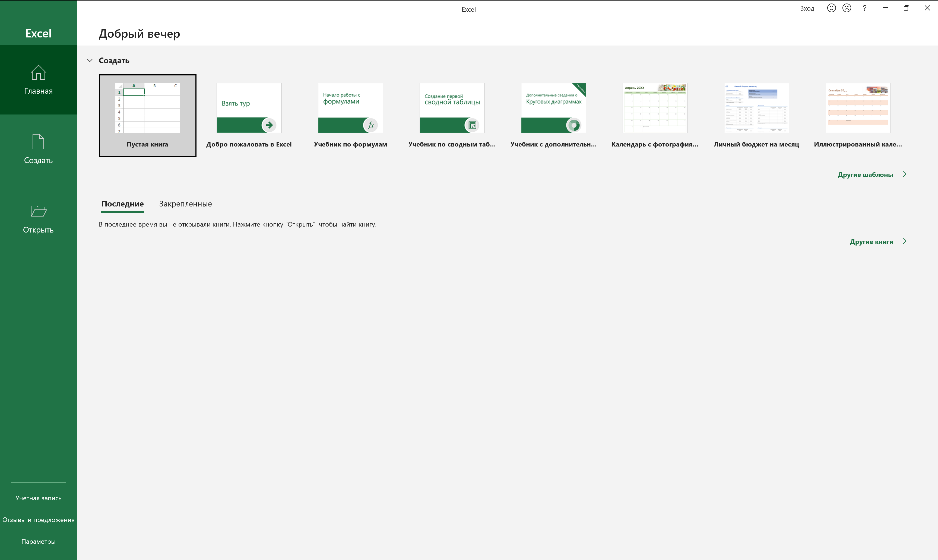Close the Excel window
938x560 pixels.
[x=927, y=8]
